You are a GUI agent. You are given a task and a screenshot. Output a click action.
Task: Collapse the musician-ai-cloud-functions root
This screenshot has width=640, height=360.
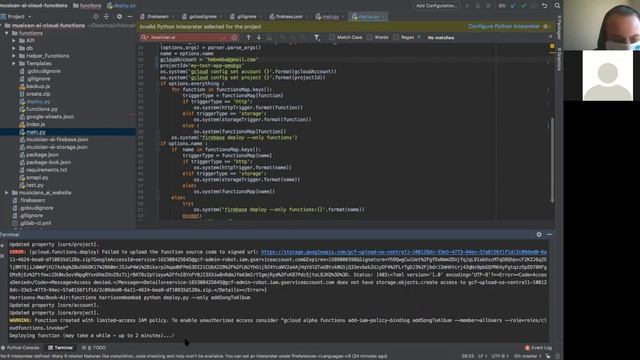point(2,25)
